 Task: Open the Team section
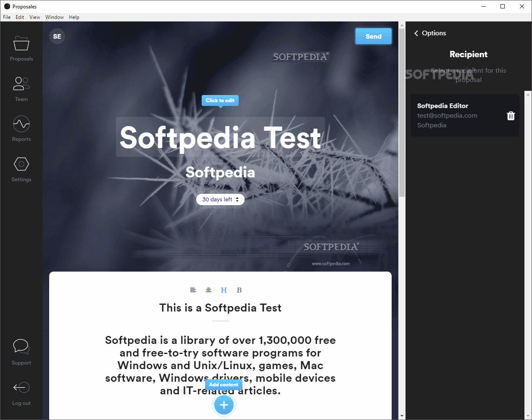coord(21,89)
